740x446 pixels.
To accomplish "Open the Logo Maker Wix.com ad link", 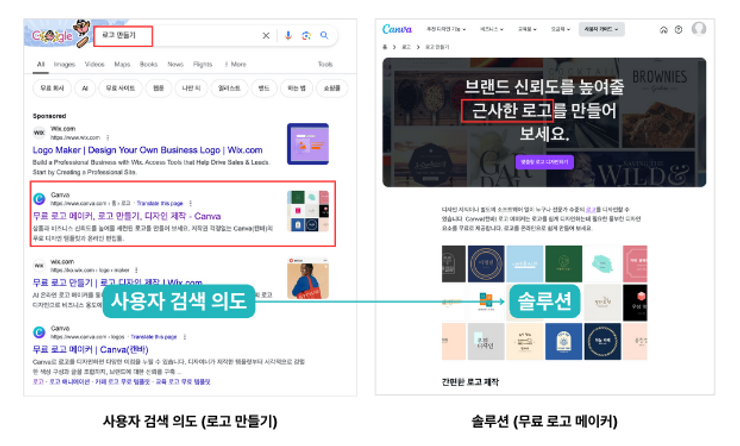I will [x=147, y=150].
